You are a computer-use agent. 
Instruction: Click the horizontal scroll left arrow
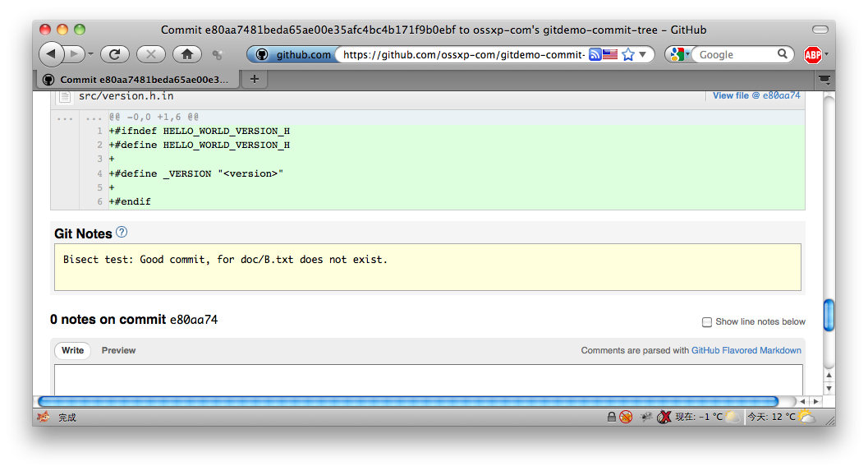802,401
